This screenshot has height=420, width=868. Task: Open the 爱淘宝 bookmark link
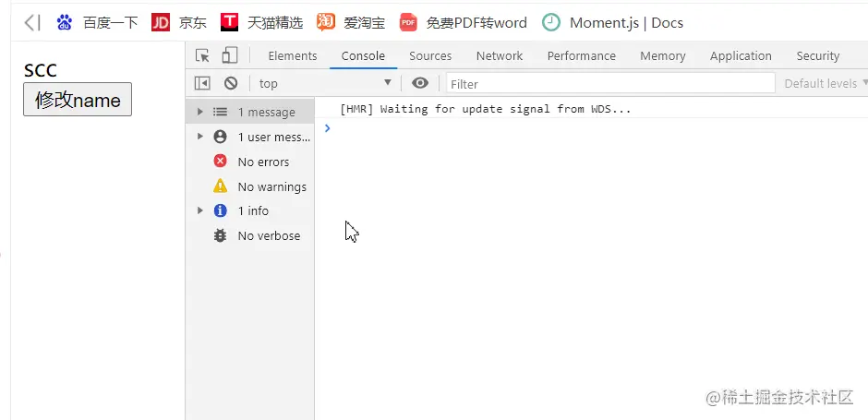point(364,23)
